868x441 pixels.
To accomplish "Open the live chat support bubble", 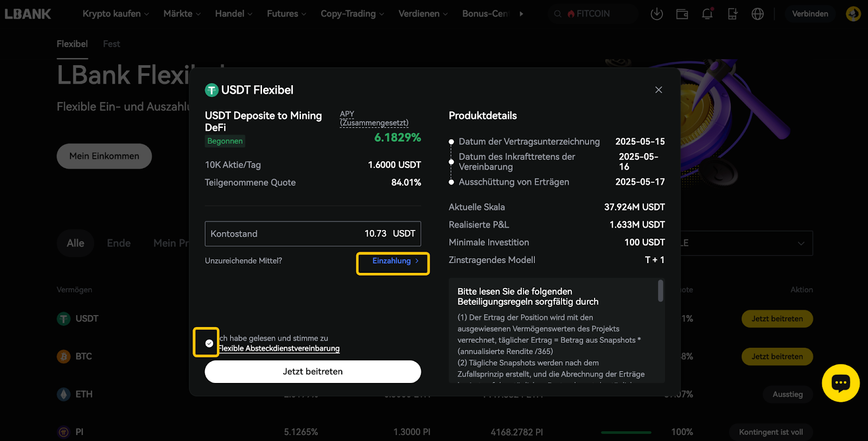I will [840, 383].
